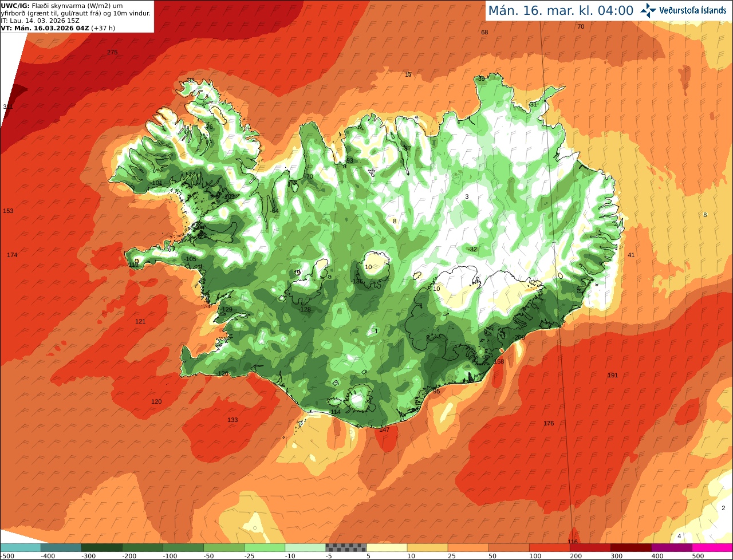
Task: Pick the legend swatch between -400 and -300
Action: pyautogui.click(x=61, y=547)
